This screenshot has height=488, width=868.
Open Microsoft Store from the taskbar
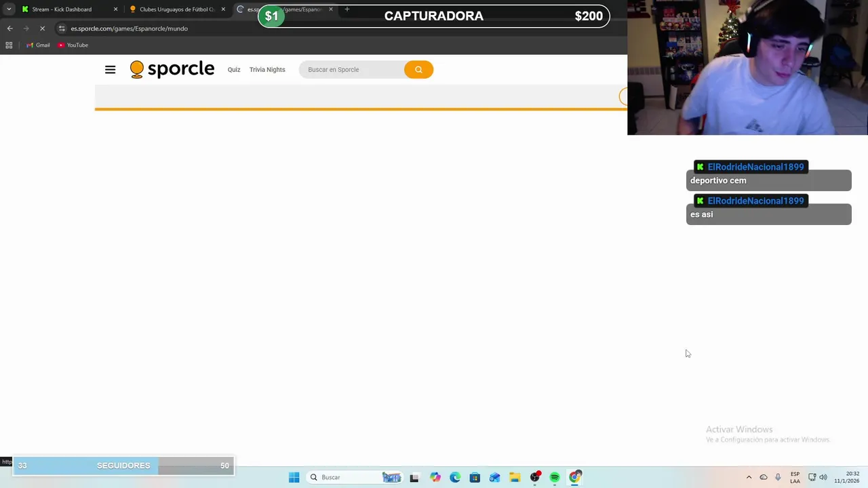click(x=475, y=477)
